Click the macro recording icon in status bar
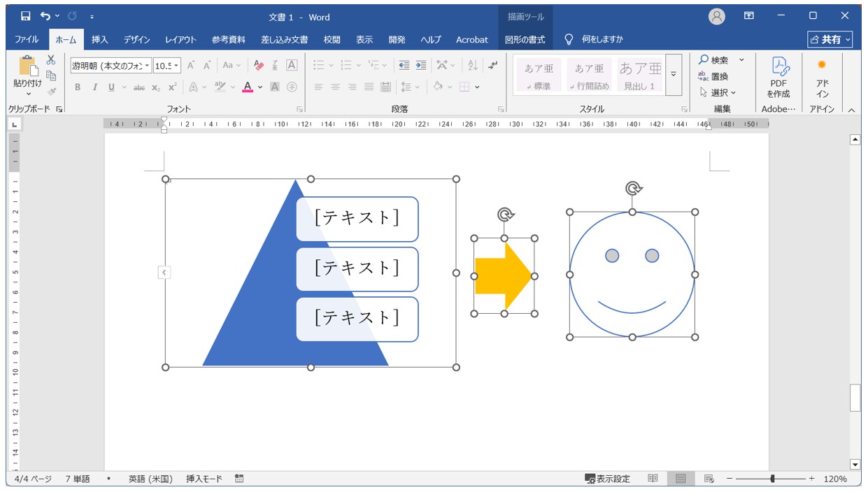Viewport: 868px width, 492px height. [239, 479]
